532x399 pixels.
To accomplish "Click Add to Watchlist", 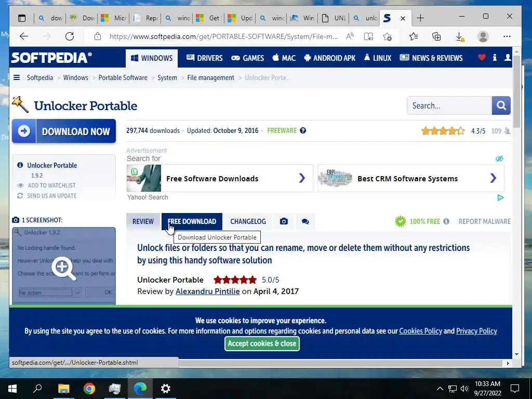I will pyautogui.click(x=51, y=185).
